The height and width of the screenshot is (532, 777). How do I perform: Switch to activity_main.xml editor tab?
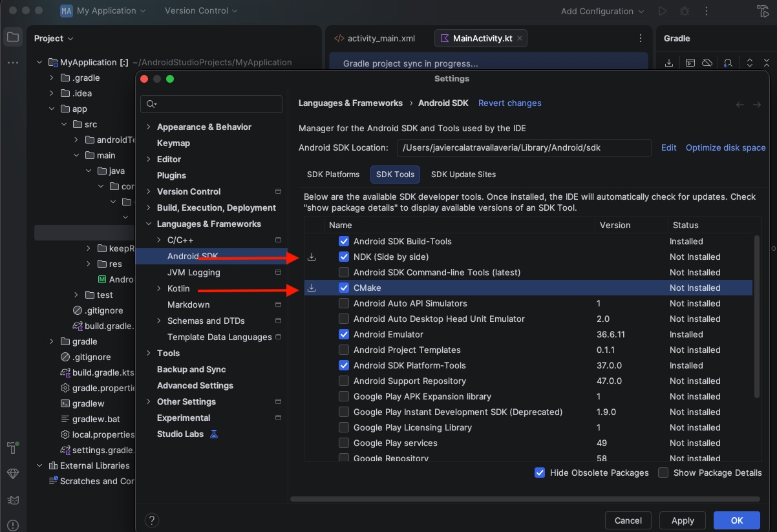point(375,39)
